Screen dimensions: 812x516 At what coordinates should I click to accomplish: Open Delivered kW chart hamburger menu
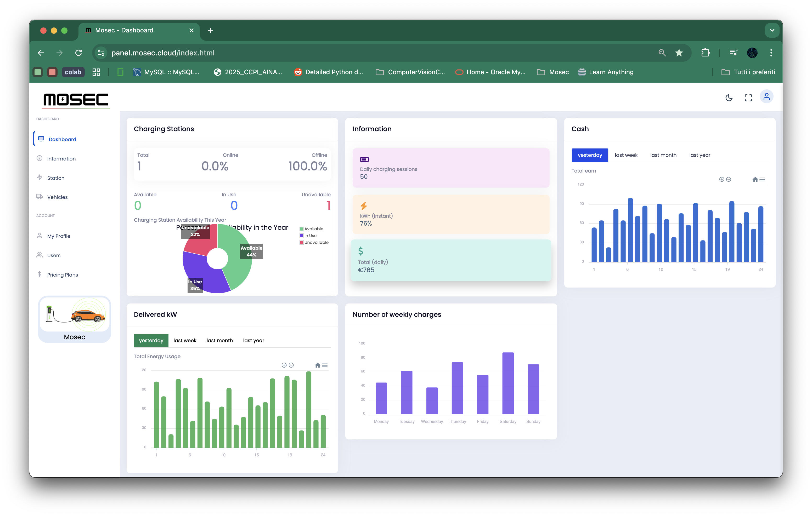coord(325,365)
